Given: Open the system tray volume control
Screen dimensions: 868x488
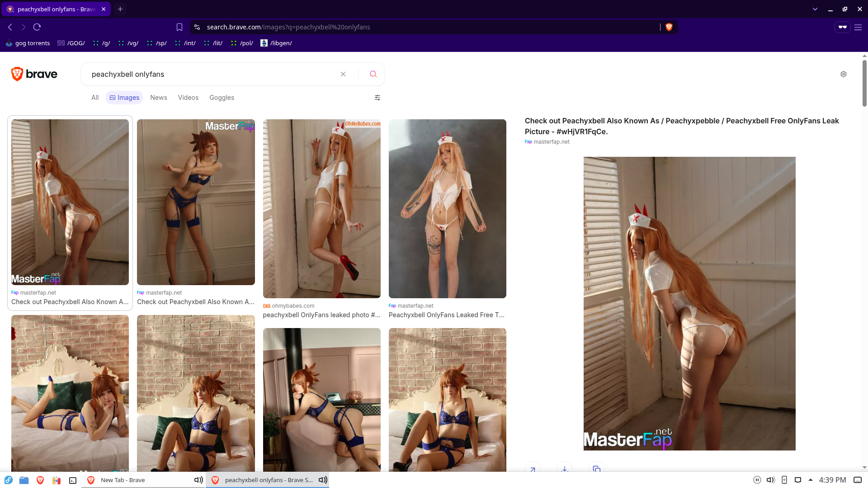Looking at the screenshot, I should click(x=771, y=480).
